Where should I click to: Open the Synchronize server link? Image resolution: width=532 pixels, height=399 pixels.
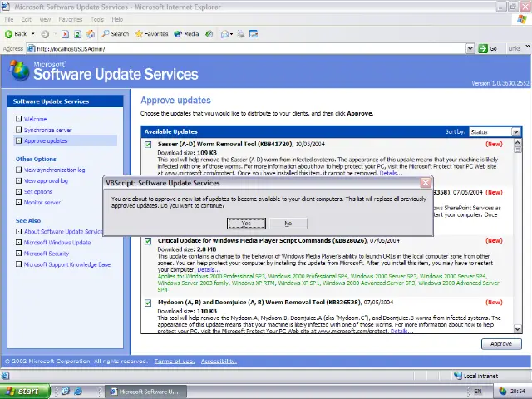(x=48, y=130)
